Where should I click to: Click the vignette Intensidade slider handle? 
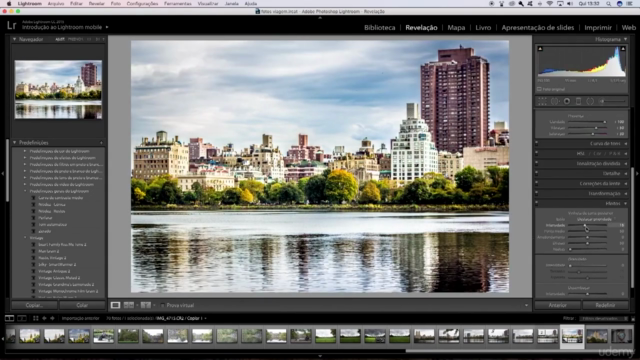584,225
